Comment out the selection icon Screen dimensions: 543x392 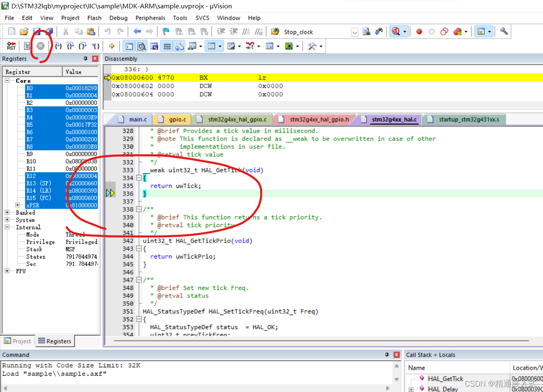[x=246, y=31]
